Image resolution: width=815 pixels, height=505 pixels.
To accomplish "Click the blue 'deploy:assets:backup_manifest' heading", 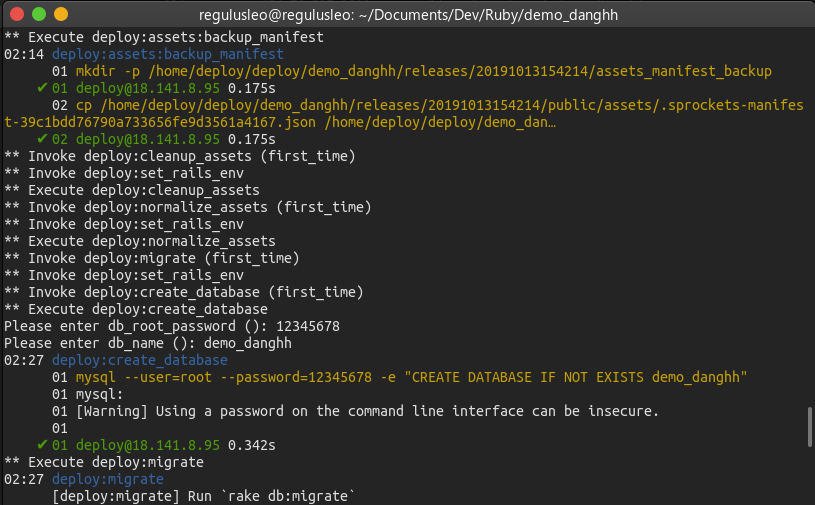I will coord(168,54).
